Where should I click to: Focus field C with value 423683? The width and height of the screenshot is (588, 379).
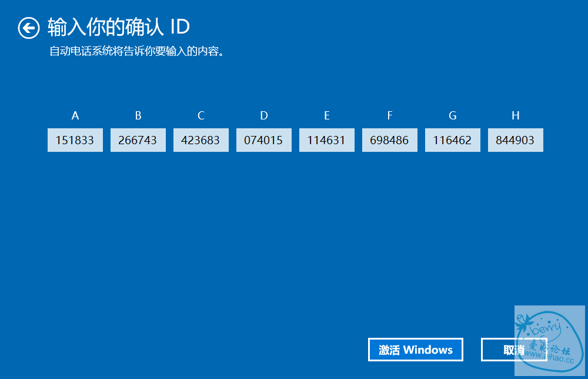point(201,140)
